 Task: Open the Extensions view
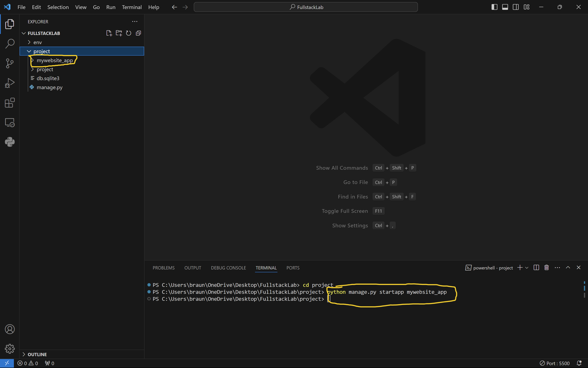coord(10,103)
